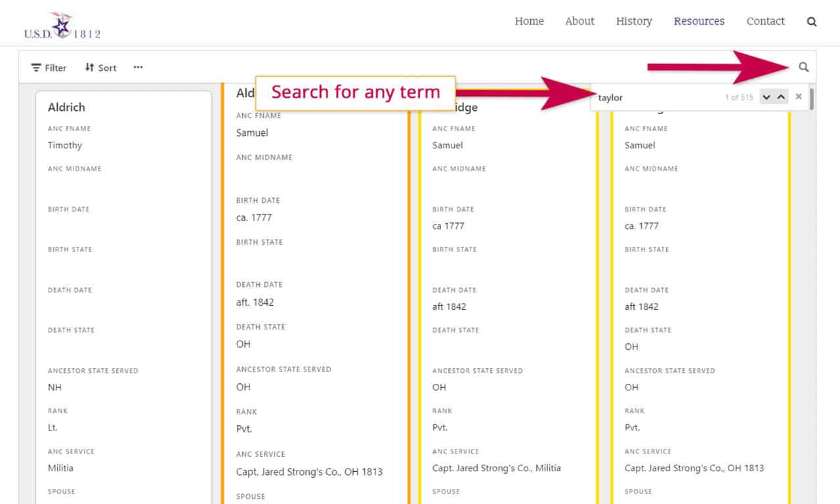Click the 1 of 515 result counter
The image size is (840, 504).
point(739,96)
